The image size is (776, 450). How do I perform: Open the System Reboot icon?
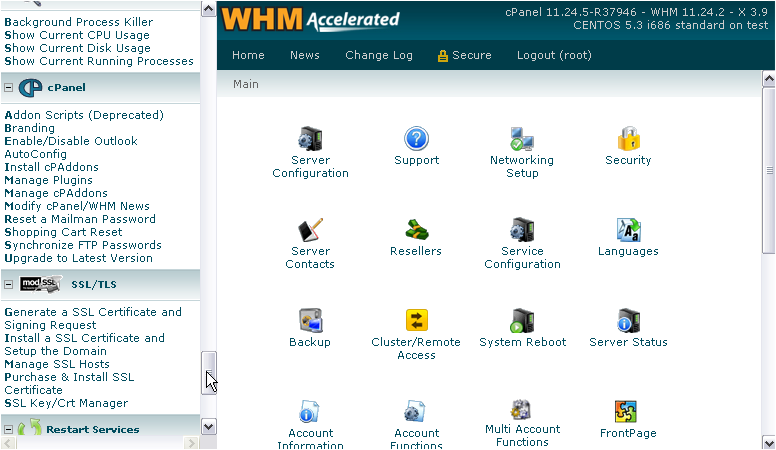pos(522,321)
